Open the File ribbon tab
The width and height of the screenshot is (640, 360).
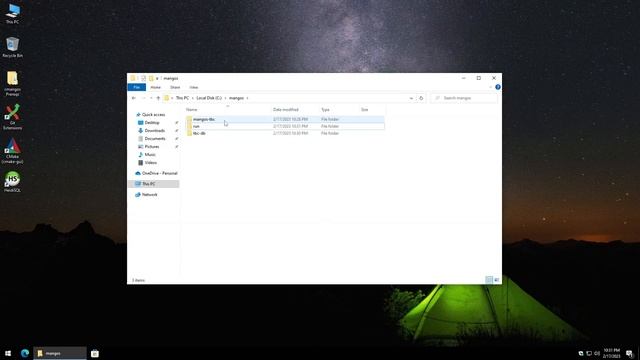(x=137, y=87)
